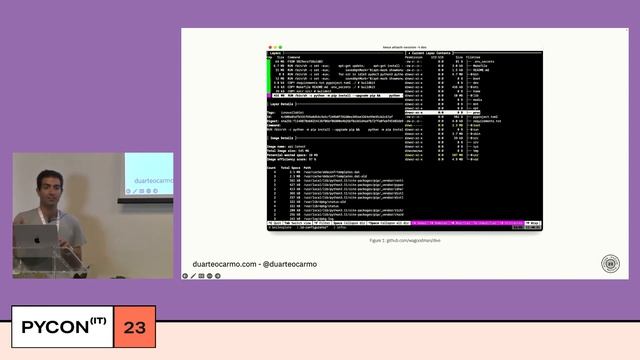Select the pyproject.toml file in the tree

pos(485,117)
